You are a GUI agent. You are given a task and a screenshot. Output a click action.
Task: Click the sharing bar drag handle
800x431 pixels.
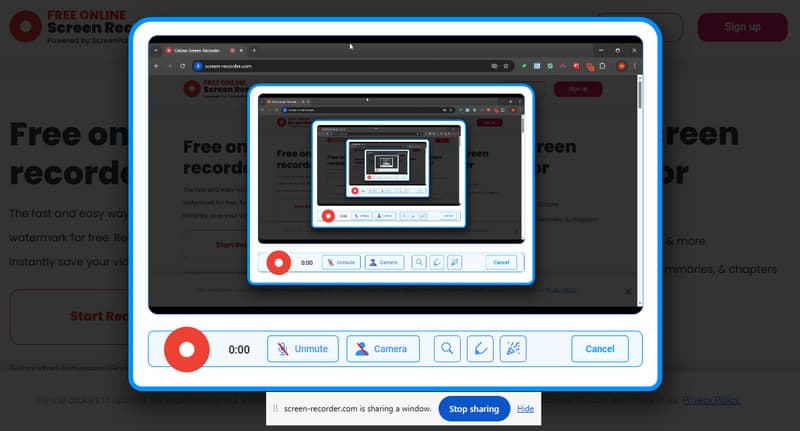(x=276, y=409)
